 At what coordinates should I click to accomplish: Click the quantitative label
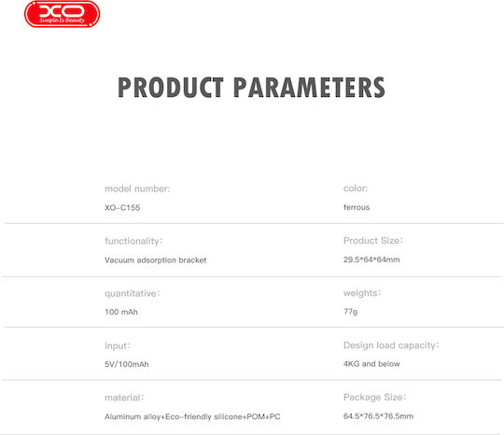click(x=133, y=293)
